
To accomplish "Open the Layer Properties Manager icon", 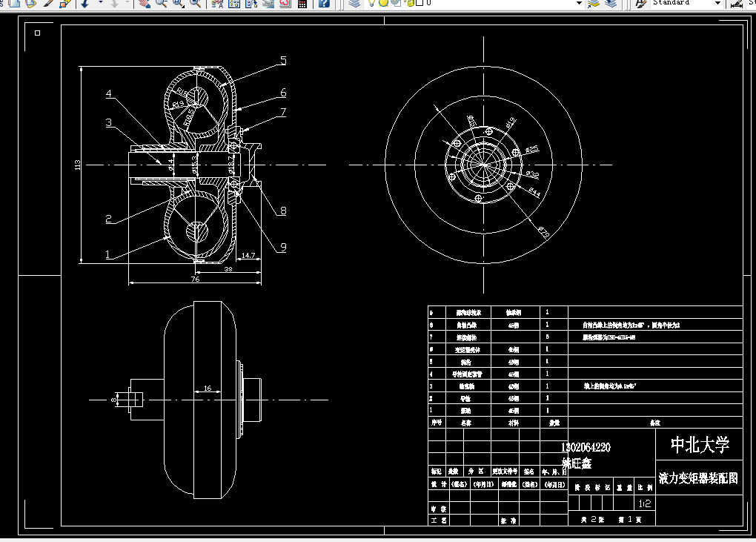I will pyautogui.click(x=355, y=4).
